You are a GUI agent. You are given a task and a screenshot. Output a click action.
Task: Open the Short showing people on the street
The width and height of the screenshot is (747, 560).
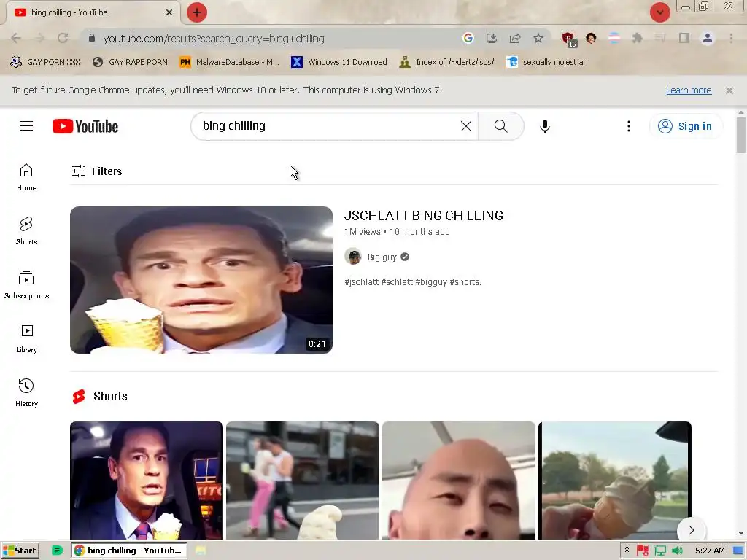(303, 481)
